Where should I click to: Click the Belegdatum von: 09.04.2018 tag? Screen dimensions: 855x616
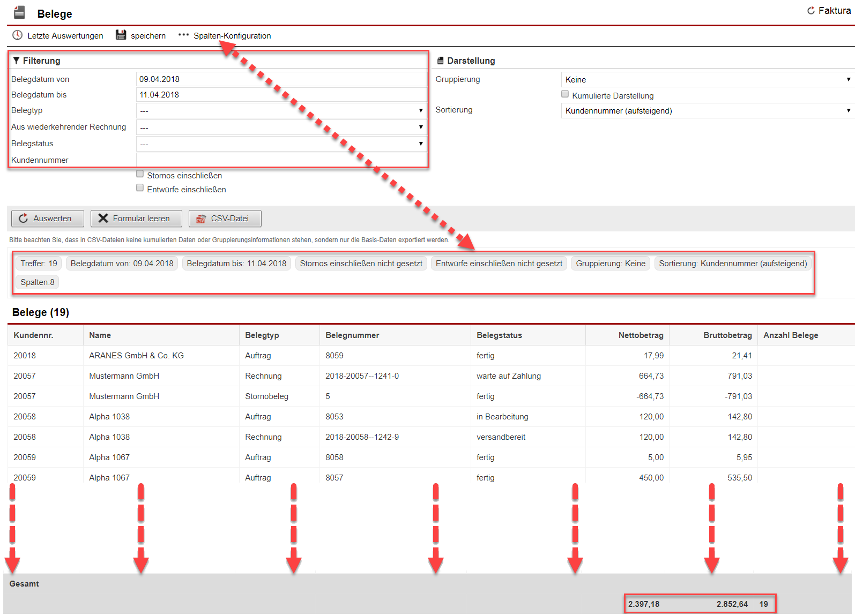pyautogui.click(x=122, y=264)
